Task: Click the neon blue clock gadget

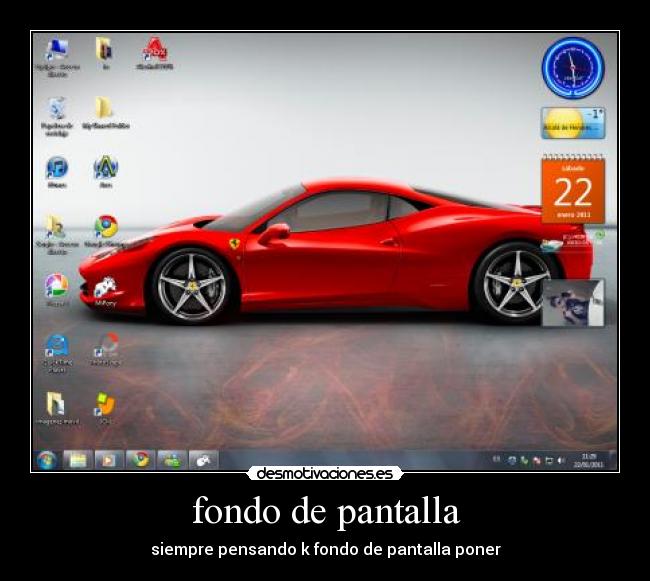Action: click(x=573, y=68)
